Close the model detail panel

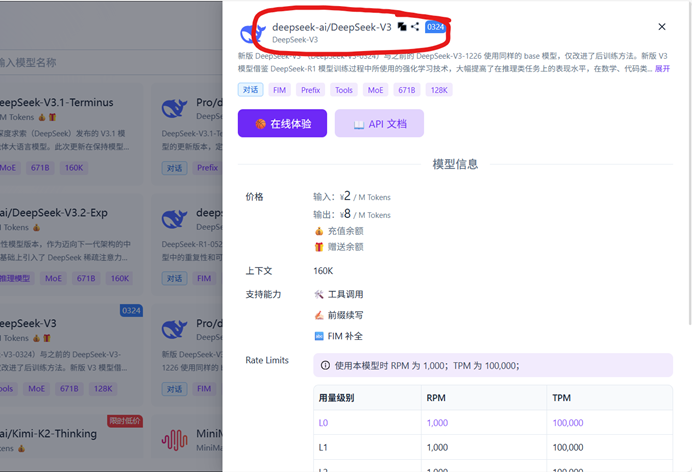click(x=661, y=27)
